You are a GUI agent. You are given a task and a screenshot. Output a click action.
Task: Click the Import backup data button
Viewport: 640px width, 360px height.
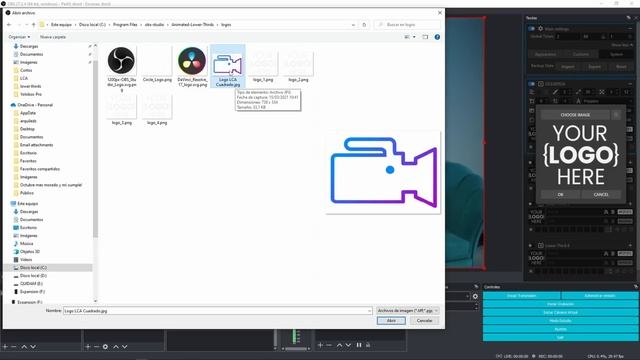pos(568,67)
